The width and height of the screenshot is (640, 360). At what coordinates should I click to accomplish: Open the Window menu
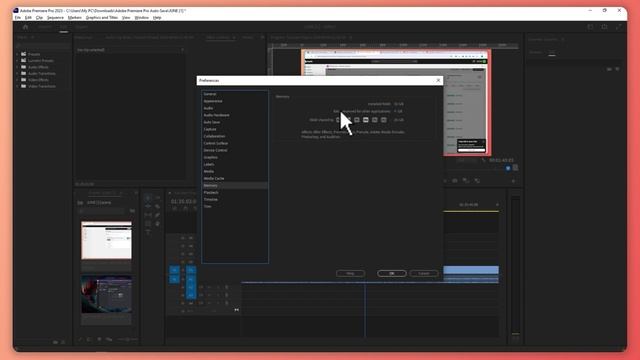[x=142, y=18]
